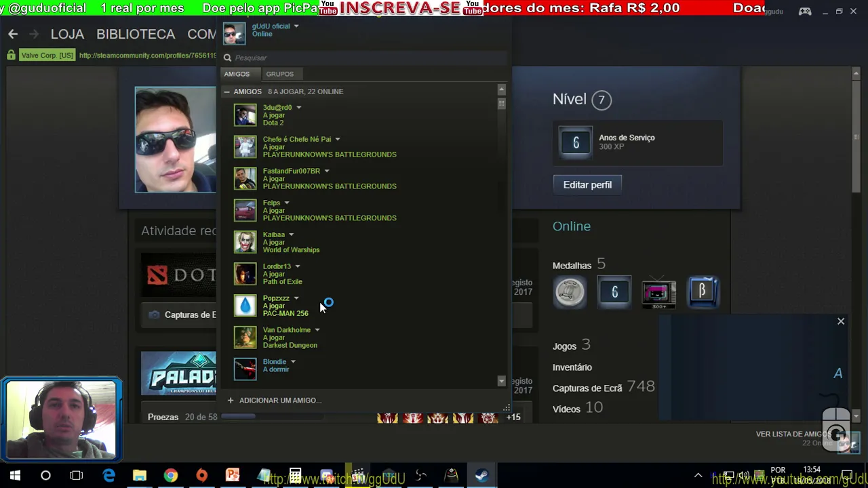Open Kaibaa Joker avatar
868x488 pixels.
(x=245, y=242)
